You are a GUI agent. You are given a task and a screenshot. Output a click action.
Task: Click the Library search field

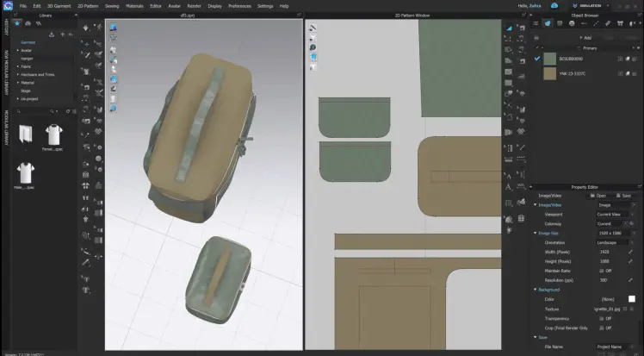pyautogui.click(x=33, y=111)
